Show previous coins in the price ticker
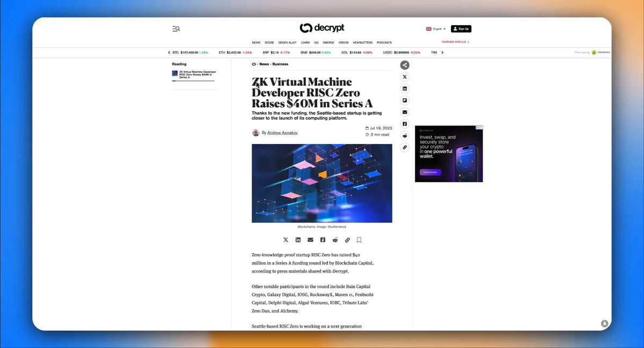The height and width of the screenshot is (348, 644). click(169, 53)
